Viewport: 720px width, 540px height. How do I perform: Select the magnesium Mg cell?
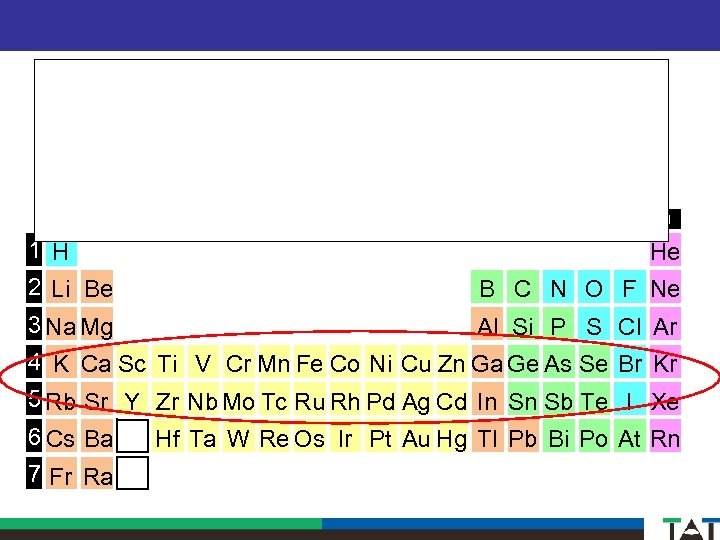(x=97, y=324)
